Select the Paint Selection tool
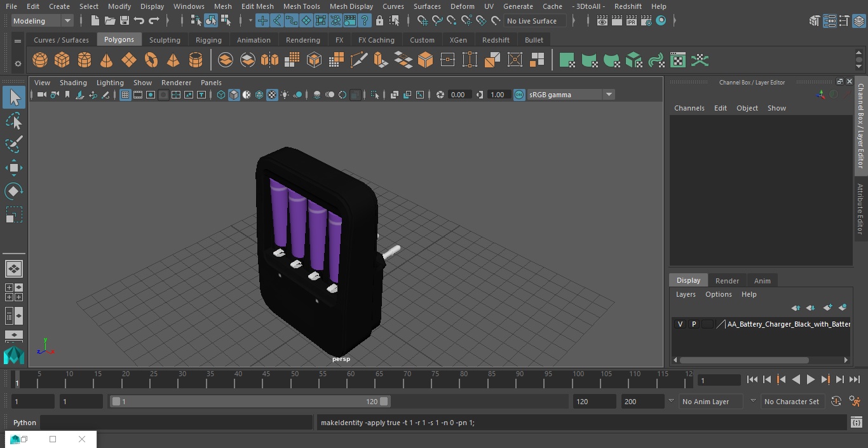This screenshot has width=868, height=448. point(14,144)
